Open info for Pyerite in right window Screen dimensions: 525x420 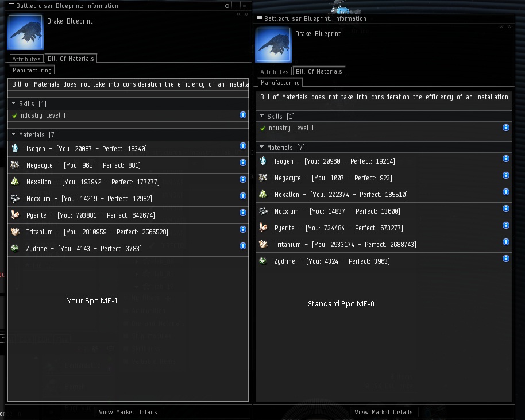(x=506, y=225)
